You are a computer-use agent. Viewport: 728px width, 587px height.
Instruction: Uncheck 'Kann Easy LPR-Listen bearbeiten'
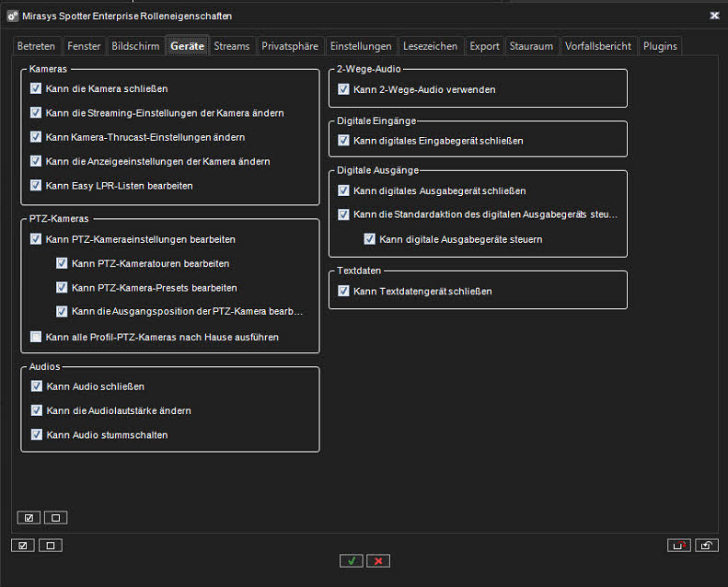[x=36, y=185]
